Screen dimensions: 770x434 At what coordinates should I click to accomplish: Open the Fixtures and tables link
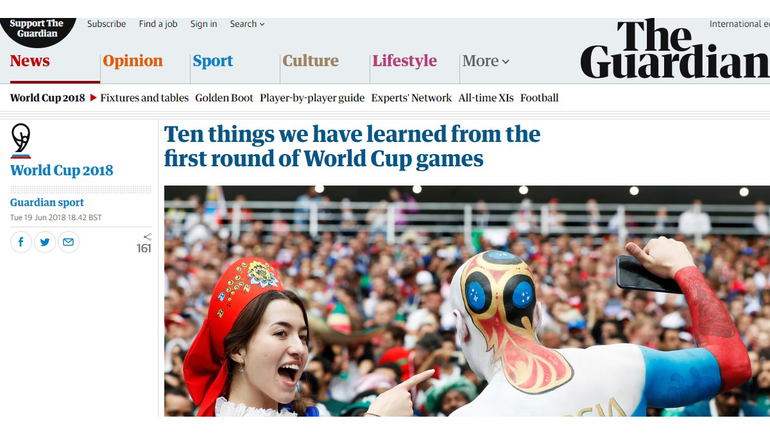point(144,98)
